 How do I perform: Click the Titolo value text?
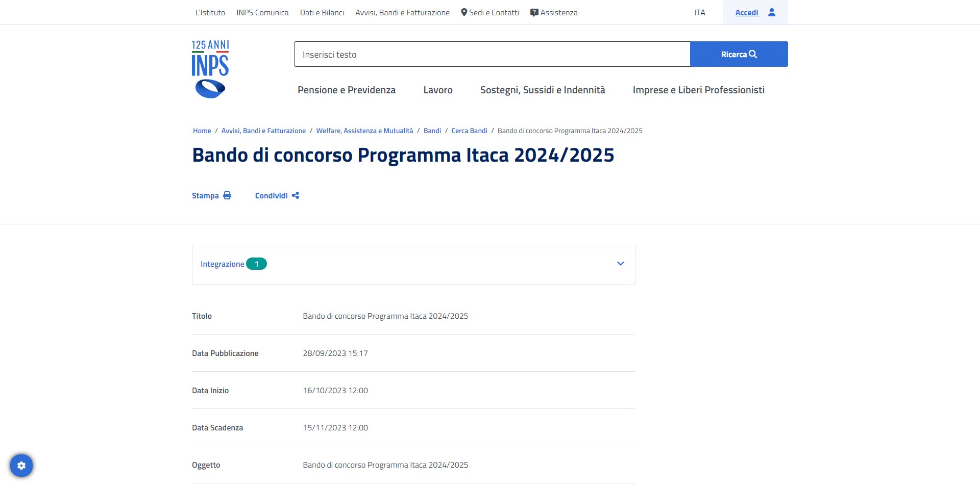click(x=385, y=316)
